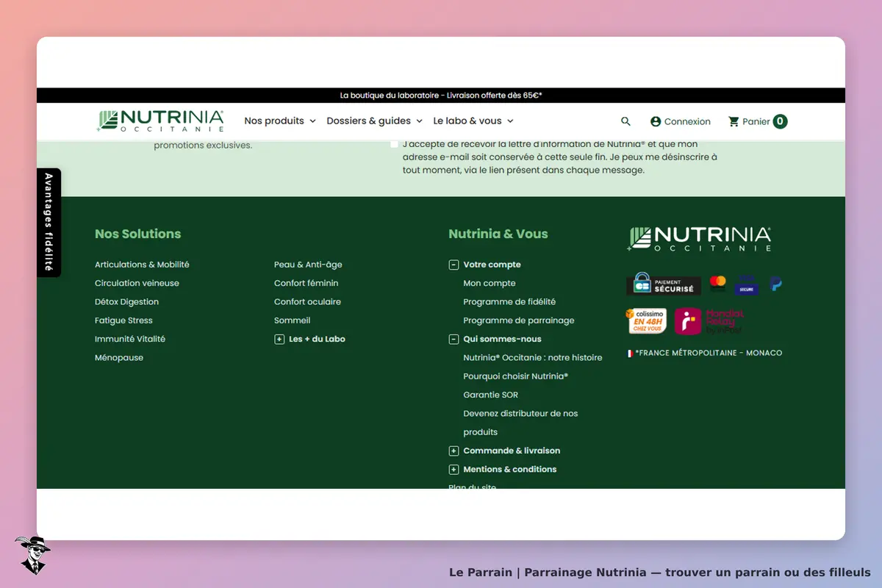Go to Articulations & Mobilité
The width and height of the screenshot is (882, 588).
142,265
